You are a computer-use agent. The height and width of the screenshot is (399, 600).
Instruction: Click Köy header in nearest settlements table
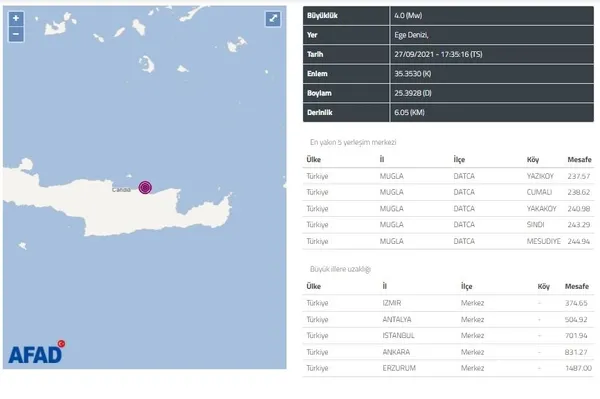(x=533, y=160)
